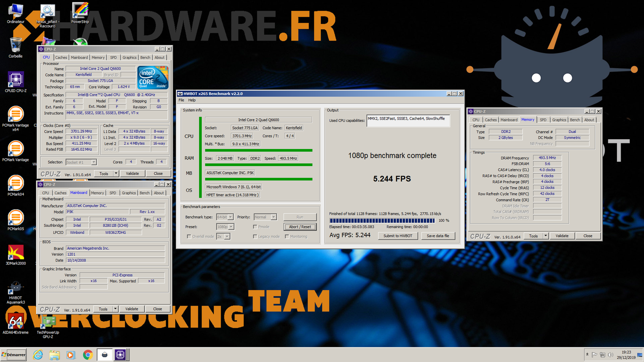Viewport: 644px width, 362px height.
Task: Launch HWBOT Aquamark3 desktop icon
Action: [x=15, y=292]
